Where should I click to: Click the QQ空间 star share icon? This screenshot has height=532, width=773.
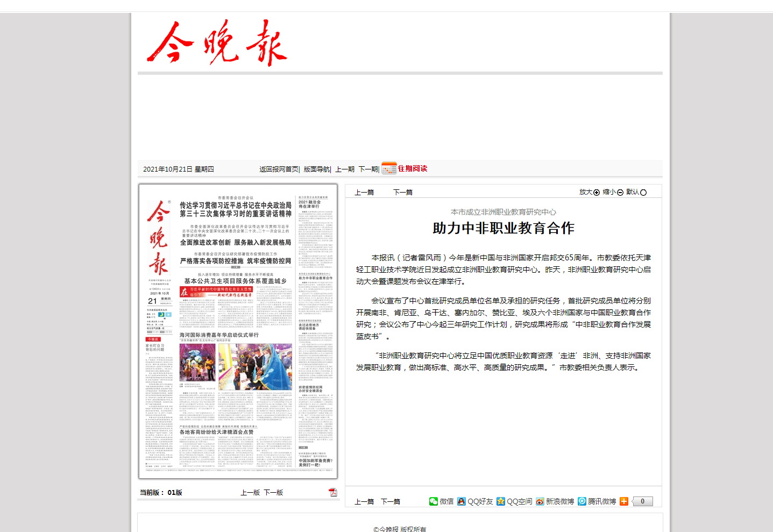tap(501, 501)
